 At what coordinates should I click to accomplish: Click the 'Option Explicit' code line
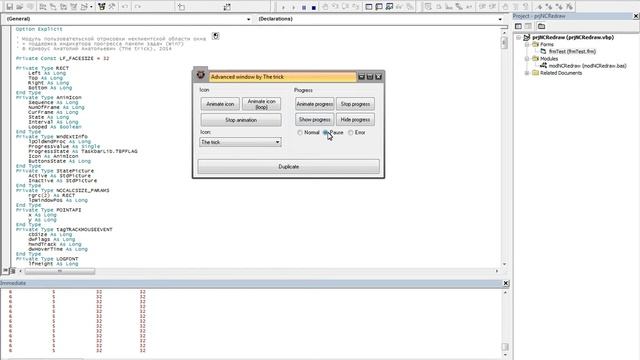39,29
